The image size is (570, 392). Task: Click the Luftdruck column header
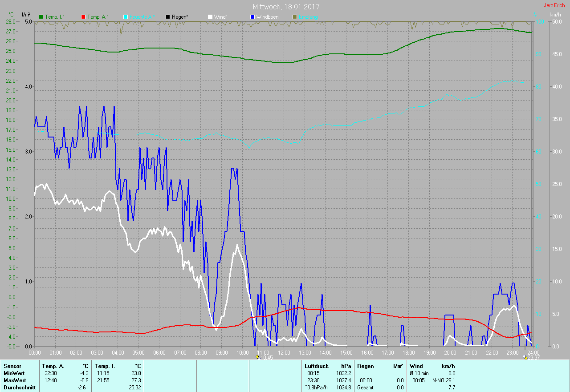coord(317,366)
